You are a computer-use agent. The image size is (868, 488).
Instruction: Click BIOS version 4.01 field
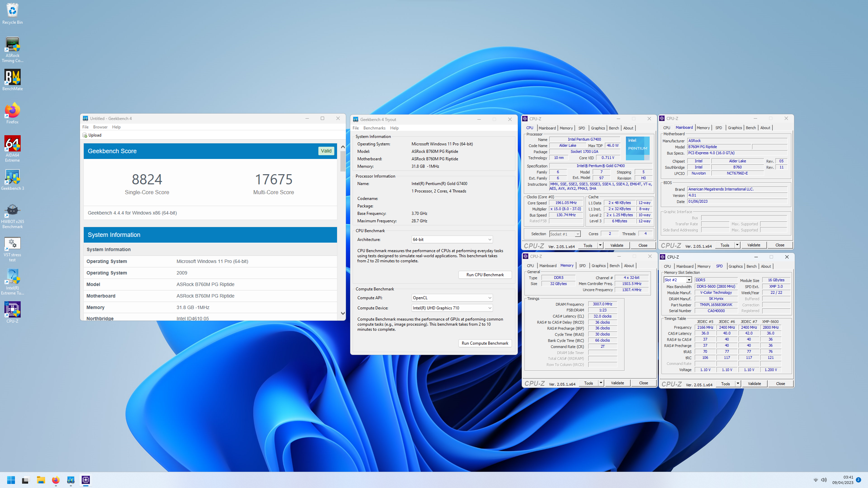(x=737, y=196)
